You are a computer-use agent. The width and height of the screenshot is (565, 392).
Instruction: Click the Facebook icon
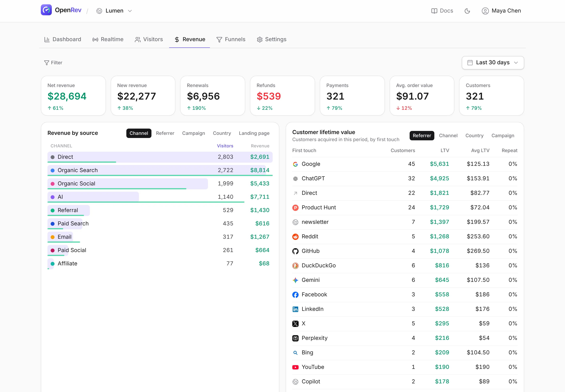point(295,295)
